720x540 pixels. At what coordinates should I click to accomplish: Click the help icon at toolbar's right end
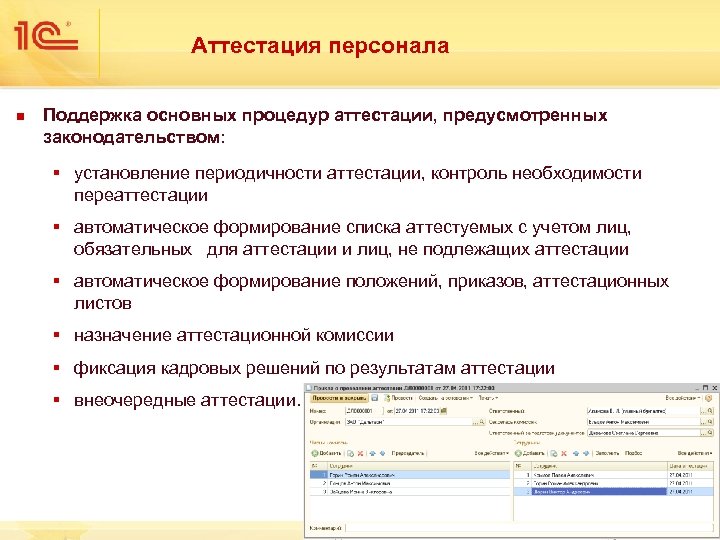coord(709,398)
